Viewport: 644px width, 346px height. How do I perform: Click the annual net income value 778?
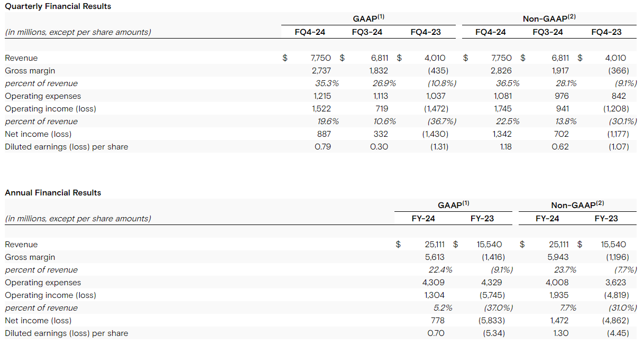(x=438, y=321)
